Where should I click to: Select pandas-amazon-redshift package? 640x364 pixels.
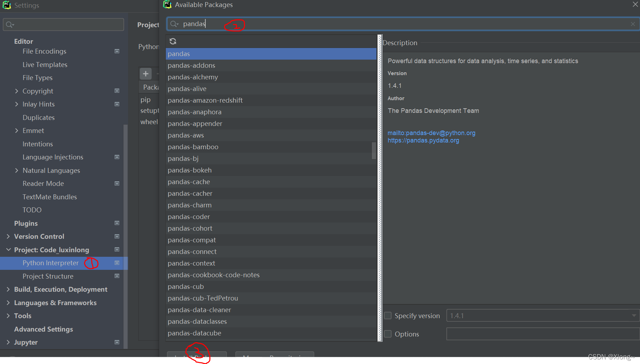(x=271, y=100)
